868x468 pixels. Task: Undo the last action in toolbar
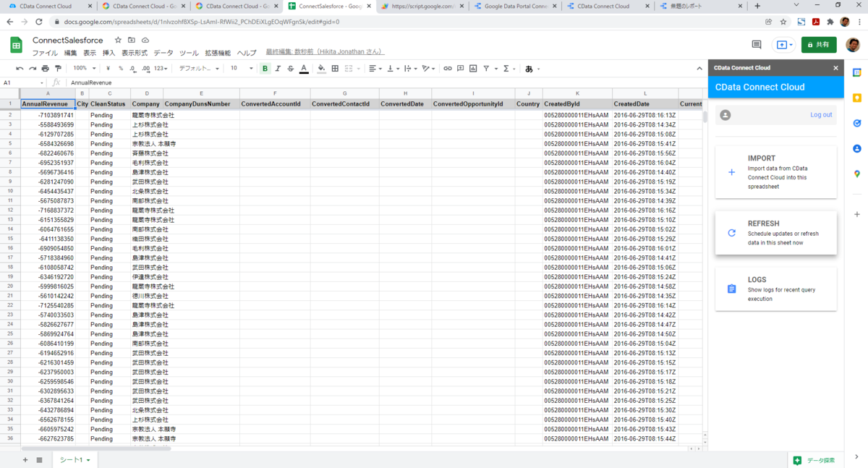pos(20,69)
